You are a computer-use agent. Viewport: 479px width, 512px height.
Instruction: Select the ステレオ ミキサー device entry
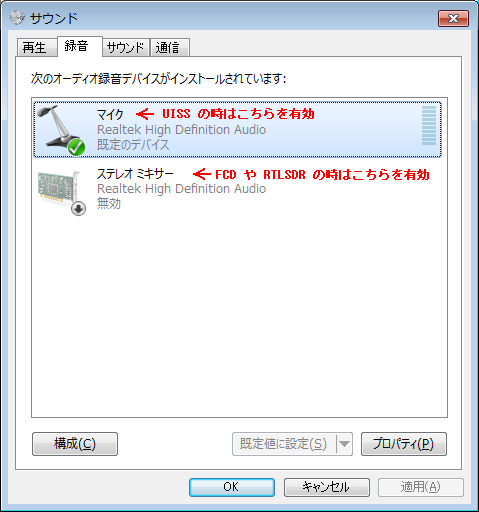(x=237, y=189)
